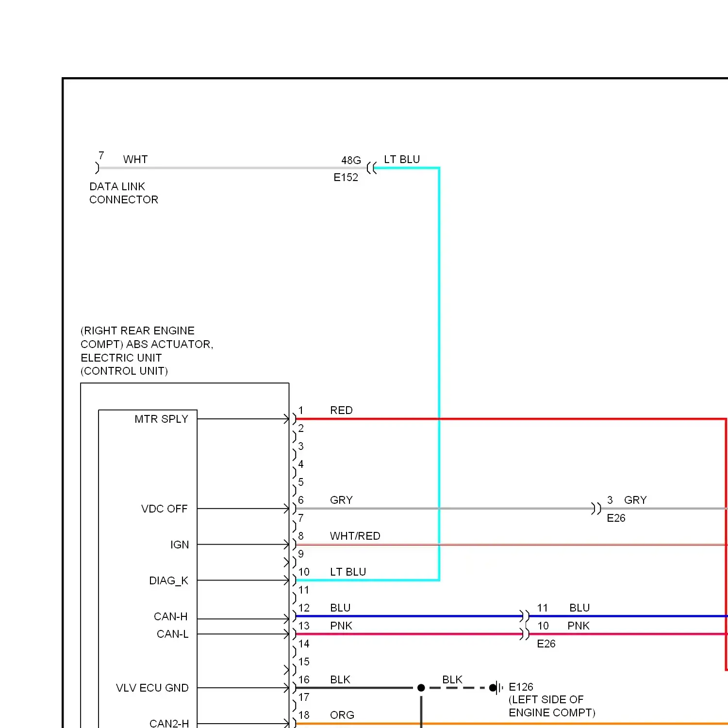Screen dimensions: 728x728
Task: Select pin 13 number on ABS connector
Action: [x=304, y=626]
